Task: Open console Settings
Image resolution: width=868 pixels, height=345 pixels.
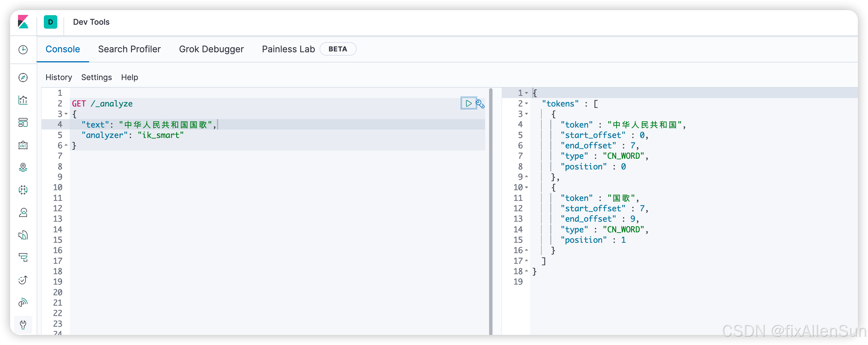Action: [96, 77]
